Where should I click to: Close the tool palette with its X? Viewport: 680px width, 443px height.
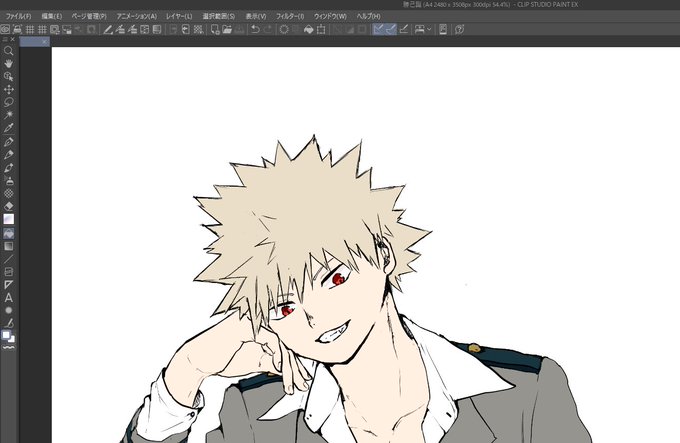pos(12,39)
